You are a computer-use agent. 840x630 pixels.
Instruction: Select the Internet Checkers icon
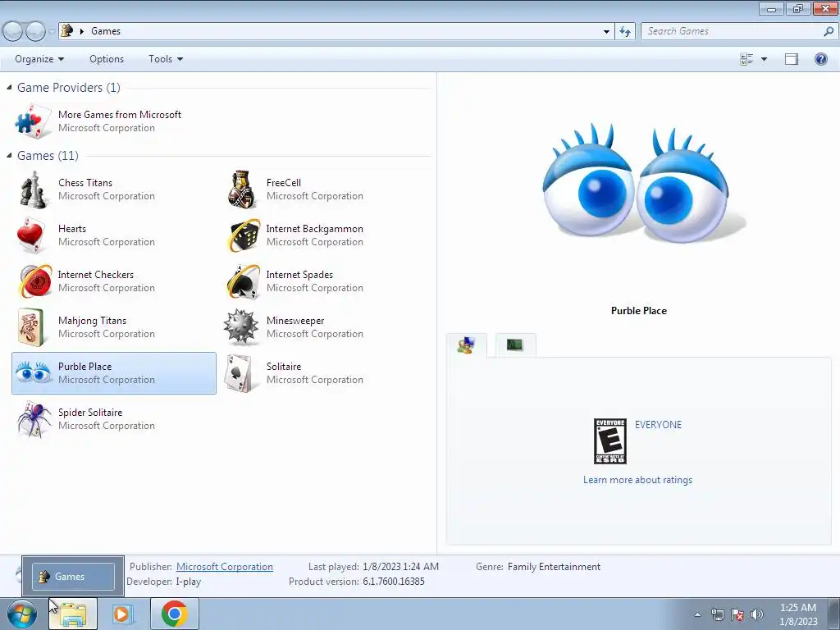35,281
